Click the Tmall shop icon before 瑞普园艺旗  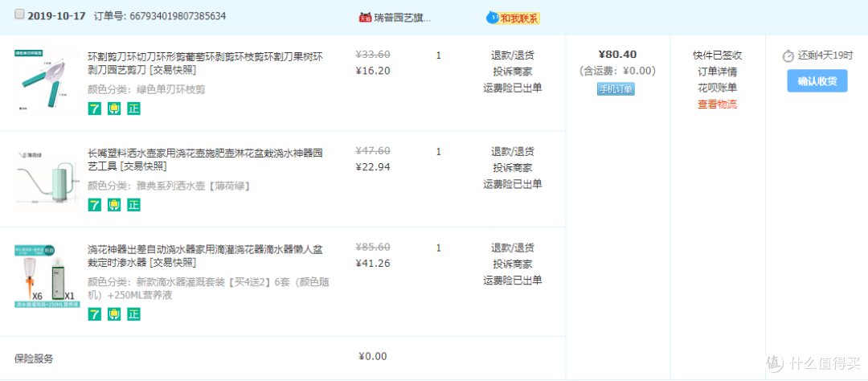(x=364, y=18)
